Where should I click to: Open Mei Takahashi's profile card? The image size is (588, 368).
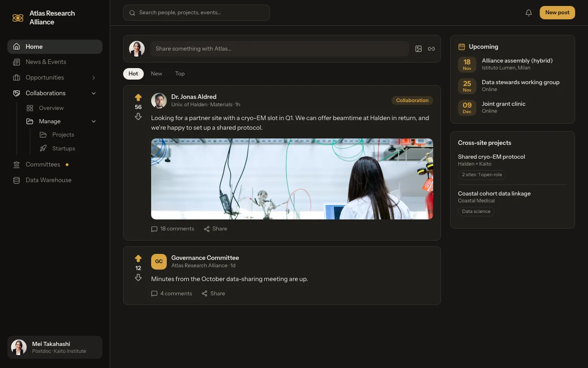click(55, 347)
